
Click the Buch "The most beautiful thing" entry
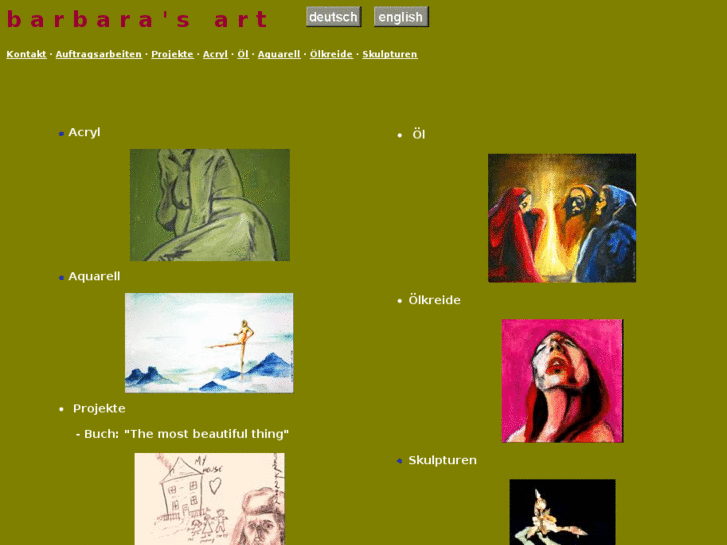point(182,434)
